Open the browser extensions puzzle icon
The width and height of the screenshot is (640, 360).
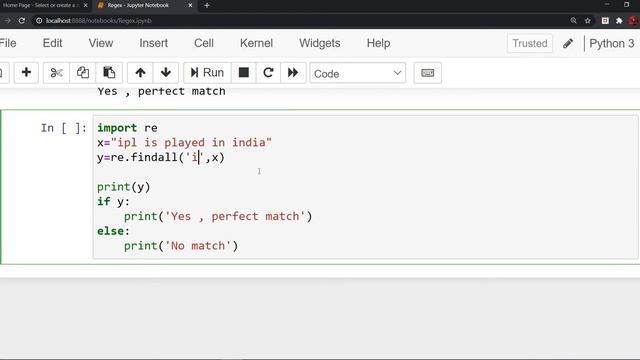point(619,20)
